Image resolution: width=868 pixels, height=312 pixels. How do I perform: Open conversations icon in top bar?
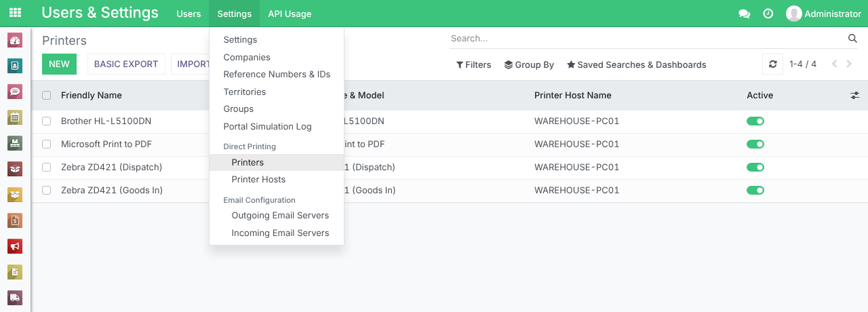coord(744,14)
